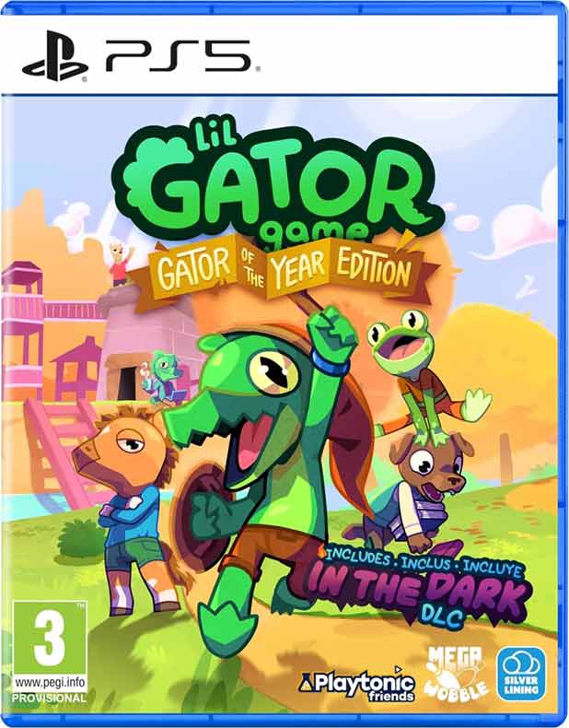Click the PlayStation logo symbol

pos(54,56)
